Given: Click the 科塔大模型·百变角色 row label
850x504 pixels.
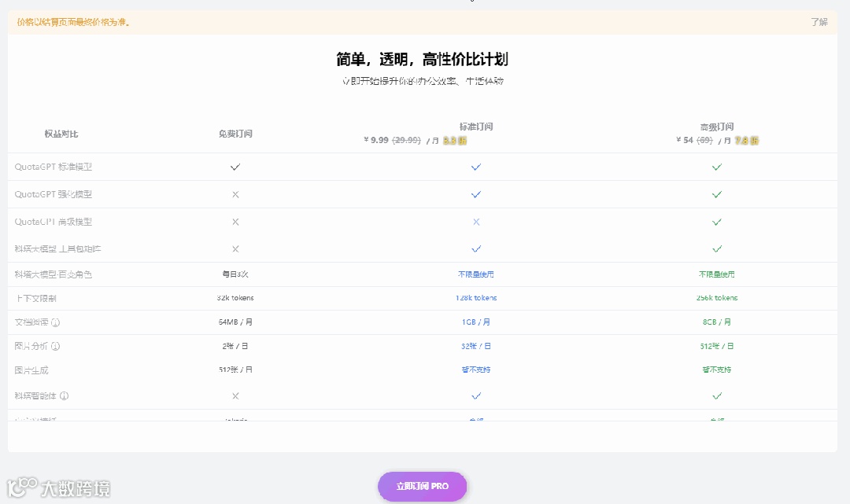Looking at the screenshot, I should click(x=54, y=274).
